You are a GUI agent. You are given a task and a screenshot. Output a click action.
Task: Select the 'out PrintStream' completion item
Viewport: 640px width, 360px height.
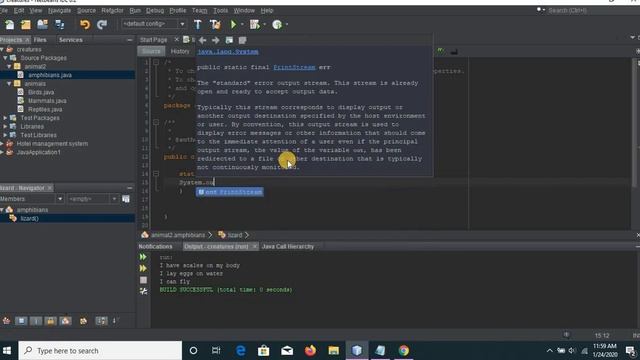230,192
